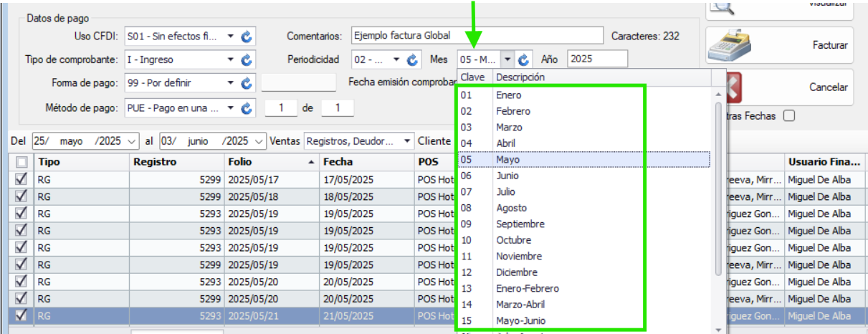Click the refresh icon beside Forma de pago
Image resolution: width=868 pixels, height=334 pixels.
pyautogui.click(x=247, y=84)
